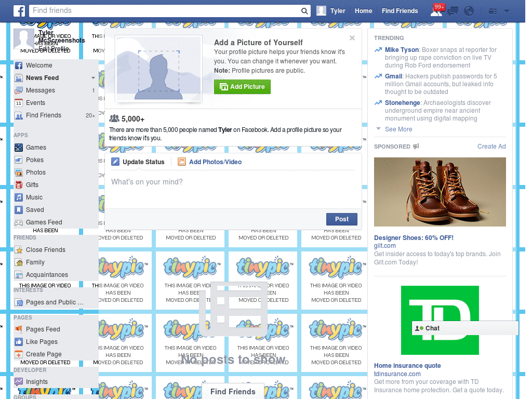Open privacy shortcuts lock icon
Viewport: 532px width, 399px height.
pos(493,11)
